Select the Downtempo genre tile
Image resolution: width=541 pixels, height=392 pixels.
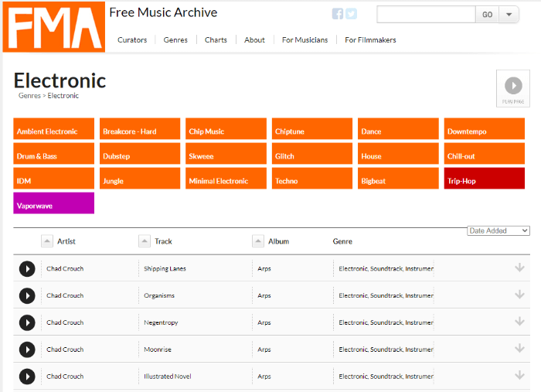click(485, 128)
